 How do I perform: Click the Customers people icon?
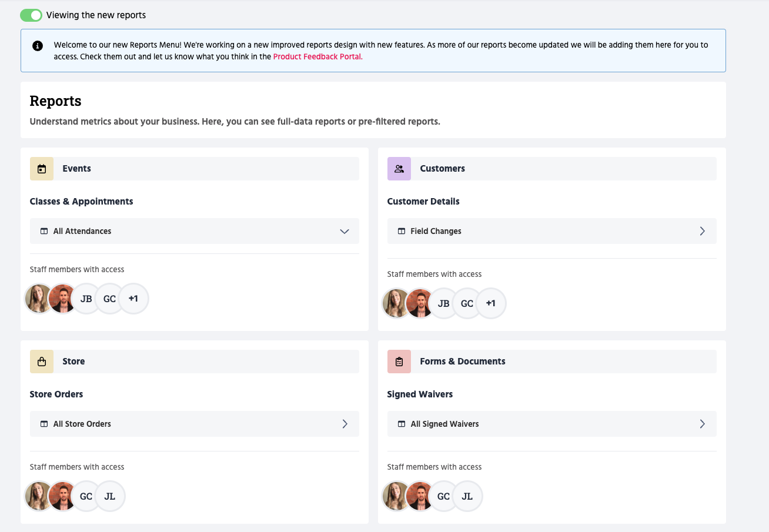[x=399, y=169]
